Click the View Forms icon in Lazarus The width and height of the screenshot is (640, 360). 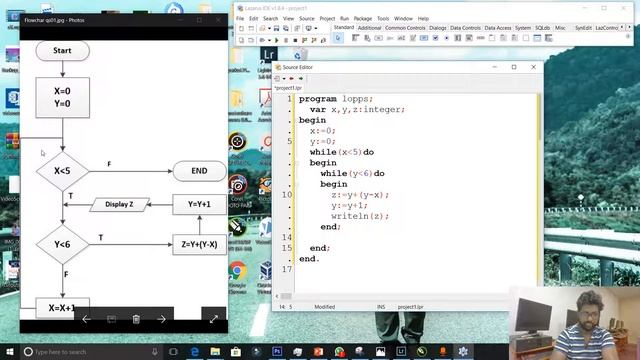click(x=251, y=40)
